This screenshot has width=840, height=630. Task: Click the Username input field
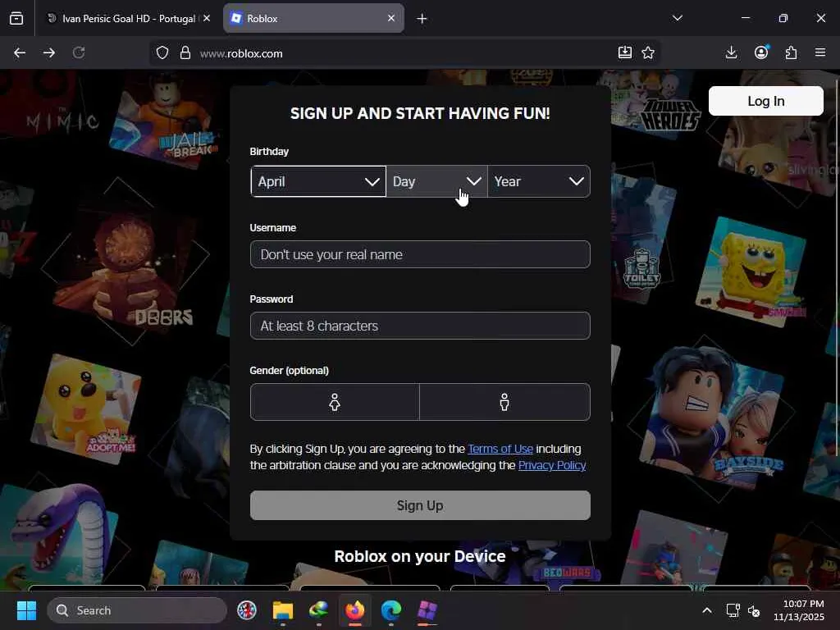[x=420, y=254]
